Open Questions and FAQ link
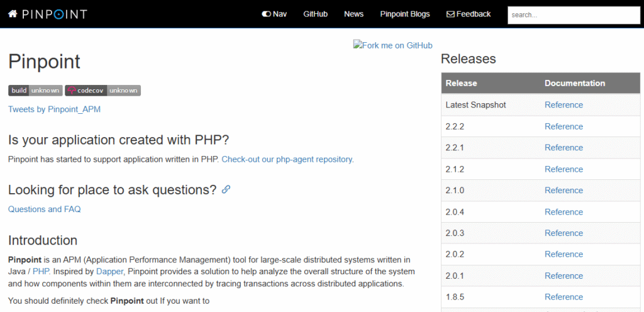This screenshot has height=312, width=644. 44,209
